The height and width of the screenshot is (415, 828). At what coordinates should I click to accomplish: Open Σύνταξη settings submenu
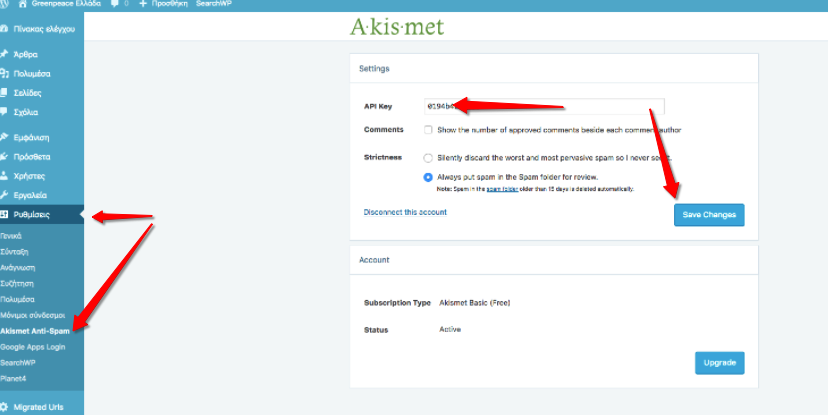click(x=14, y=252)
